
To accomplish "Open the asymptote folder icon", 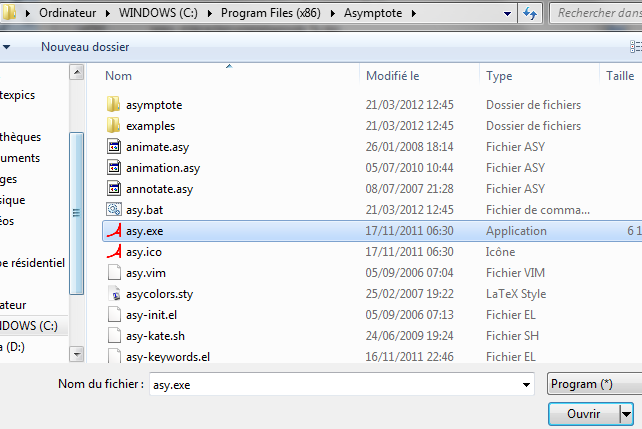I will [113, 104].
